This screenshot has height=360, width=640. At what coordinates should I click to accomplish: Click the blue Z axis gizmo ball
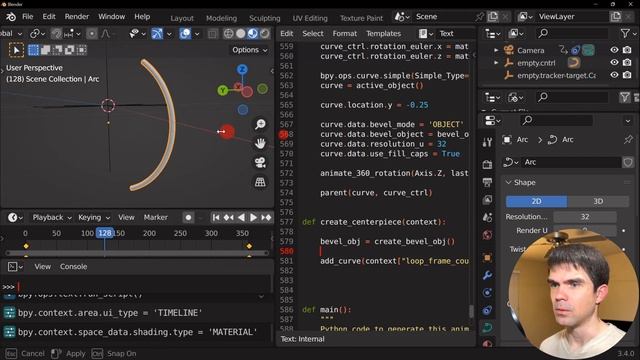point(242,69)
